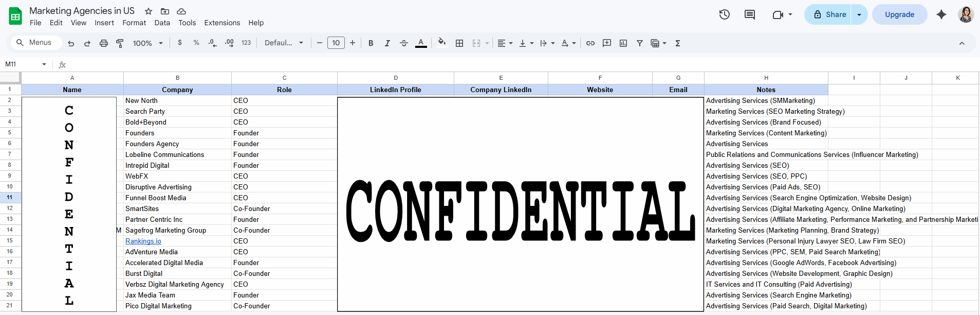The width and height of the screenshot is (980, 315).
Task: Click the Print icon
Action: click(104, 43)
